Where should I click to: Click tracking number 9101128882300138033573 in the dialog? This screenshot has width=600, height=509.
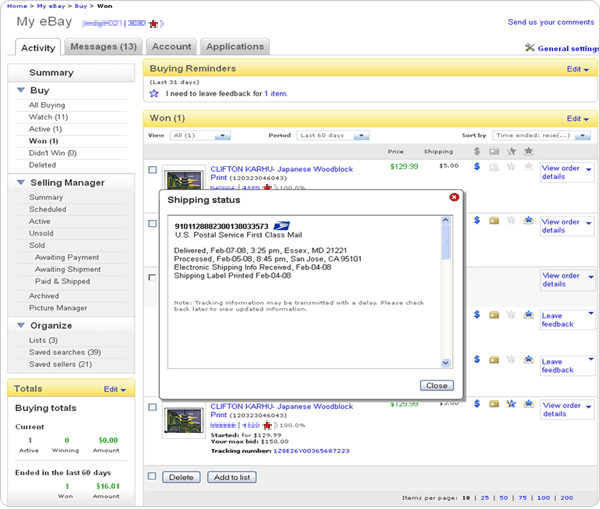222,227
